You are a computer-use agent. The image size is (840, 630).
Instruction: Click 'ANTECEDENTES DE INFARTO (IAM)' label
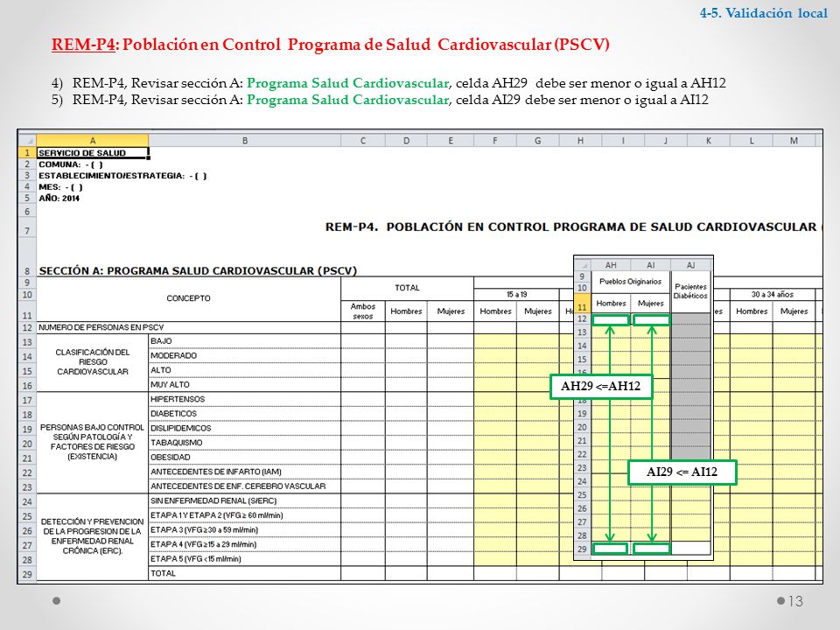(x=245, y=472)
